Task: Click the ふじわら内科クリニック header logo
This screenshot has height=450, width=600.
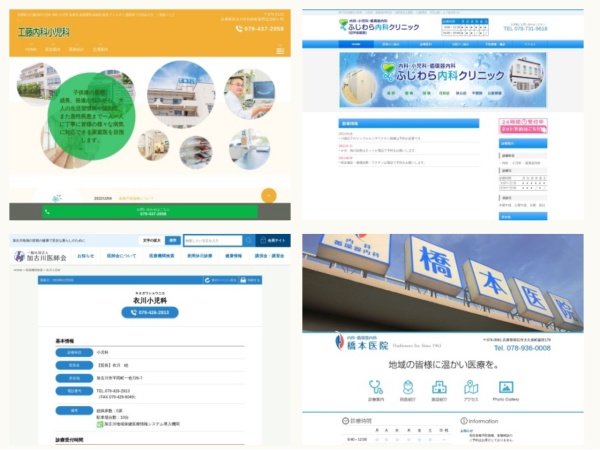Action: click(x=378, y=27)
